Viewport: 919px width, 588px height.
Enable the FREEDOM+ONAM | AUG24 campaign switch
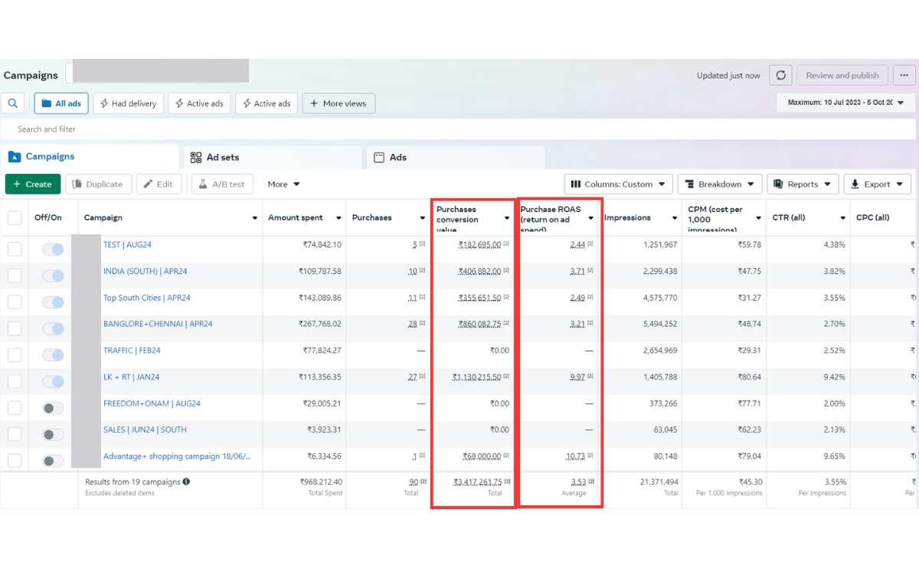tap(53, 408)
